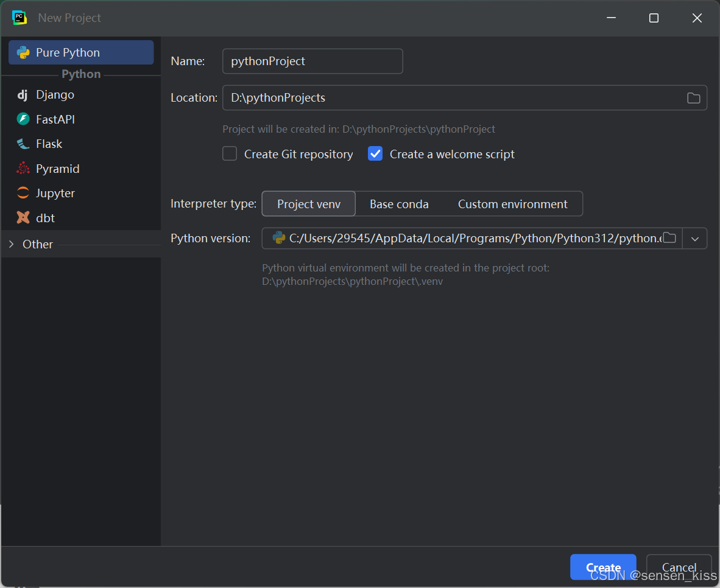720x588 pixels.
Task: Minimize the New Project dialog
Action: pos(611,18)
